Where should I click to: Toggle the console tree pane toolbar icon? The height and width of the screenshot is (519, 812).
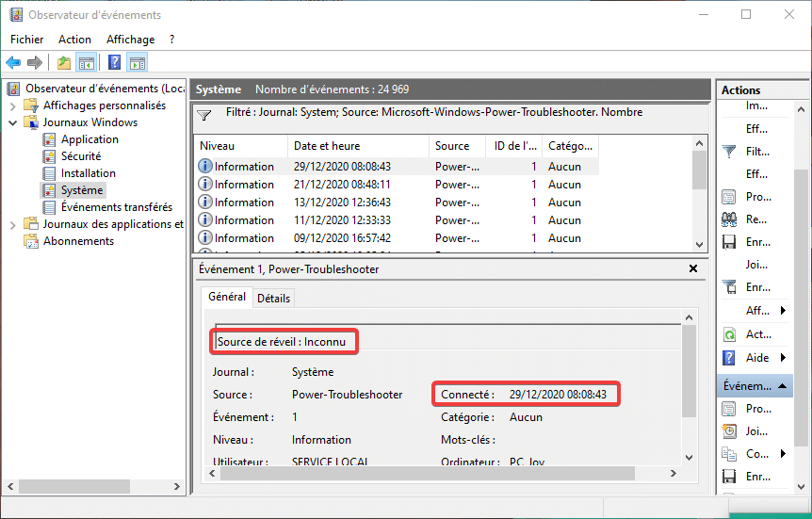[87, 63]
